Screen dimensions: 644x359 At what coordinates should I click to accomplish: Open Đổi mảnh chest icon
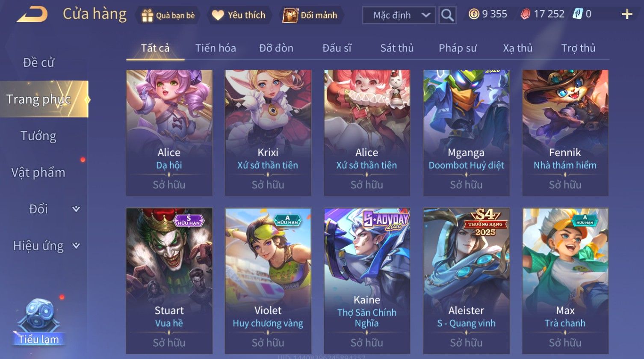click(290, 15)
